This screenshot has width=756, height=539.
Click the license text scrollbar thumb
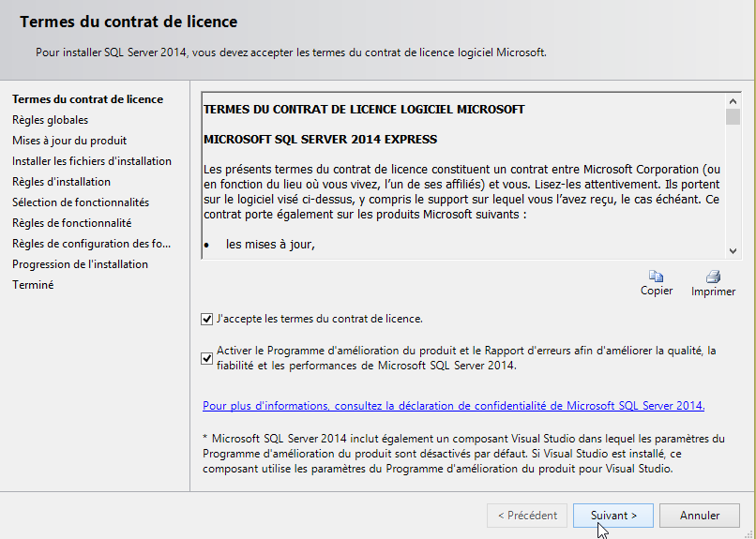click(x=733, y=116)
